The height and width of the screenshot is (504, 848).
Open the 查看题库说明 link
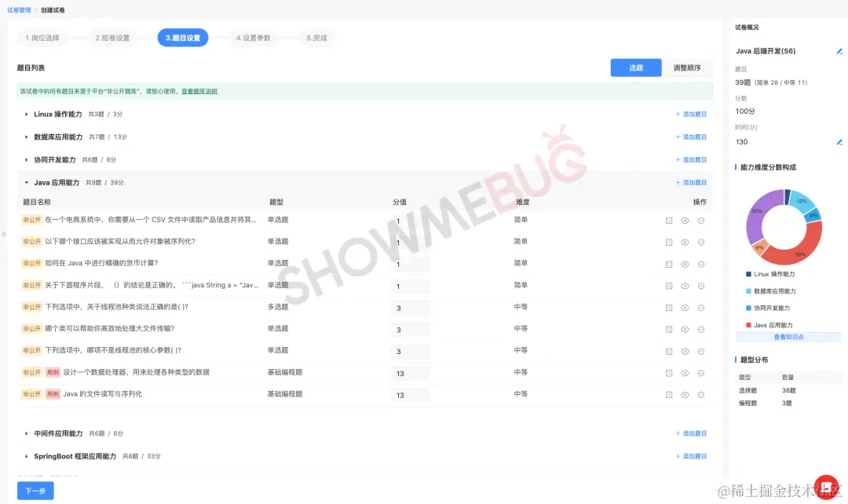[x=199, y=91]
